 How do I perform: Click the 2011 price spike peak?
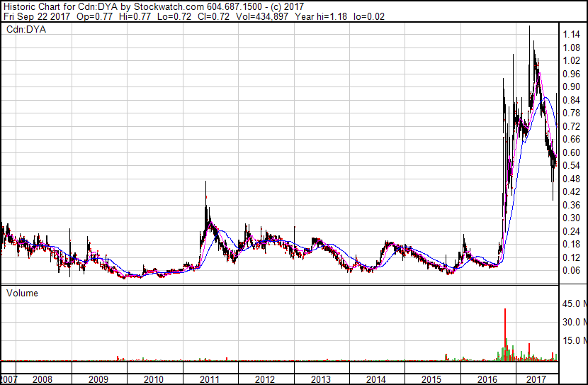(x=205, y=183)
